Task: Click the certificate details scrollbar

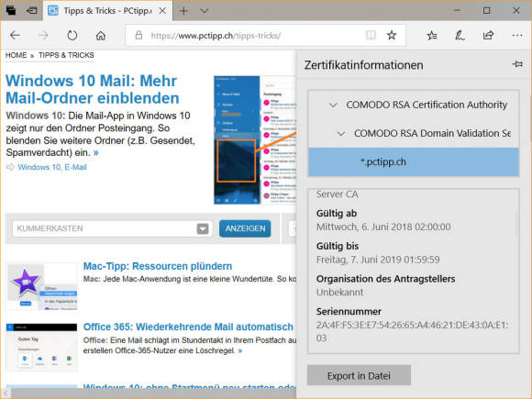Action: pyautogui.click(x=515, y=224)
